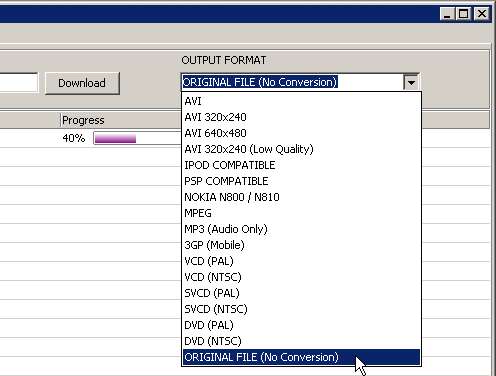This screenshot has height=376, width=496.
Task: Click the 40% progress value text
Action: 74,138
